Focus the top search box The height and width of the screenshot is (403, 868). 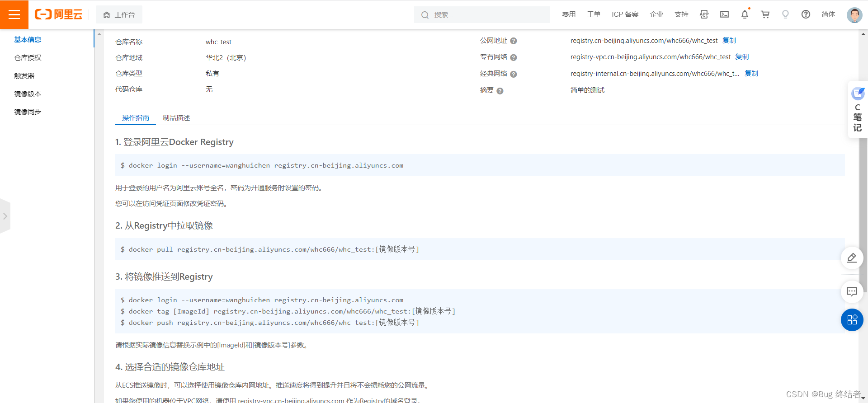[482, 14]
